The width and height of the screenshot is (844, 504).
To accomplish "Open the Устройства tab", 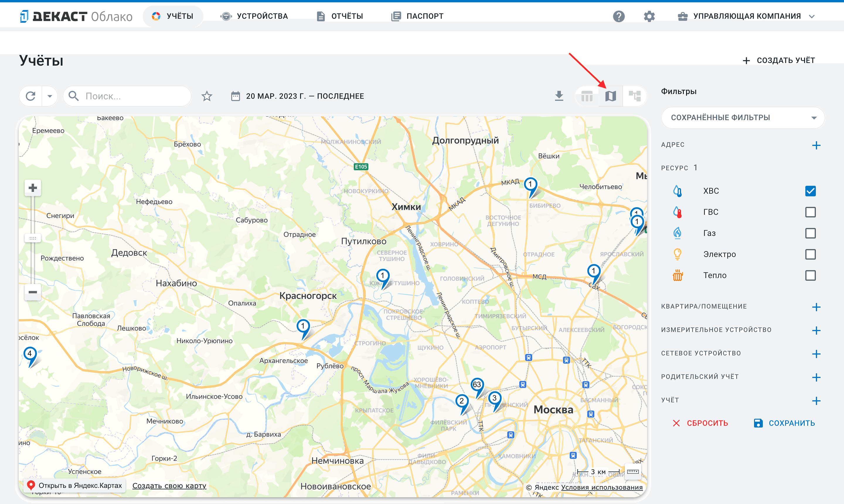I will (254, 16).
